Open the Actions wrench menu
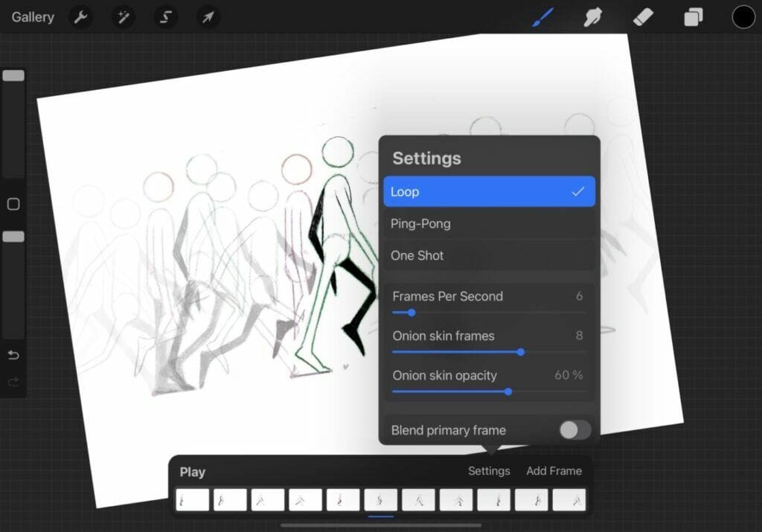Viewport: 762px width, 532px height. pyautogui.click(x=80, y=18)
